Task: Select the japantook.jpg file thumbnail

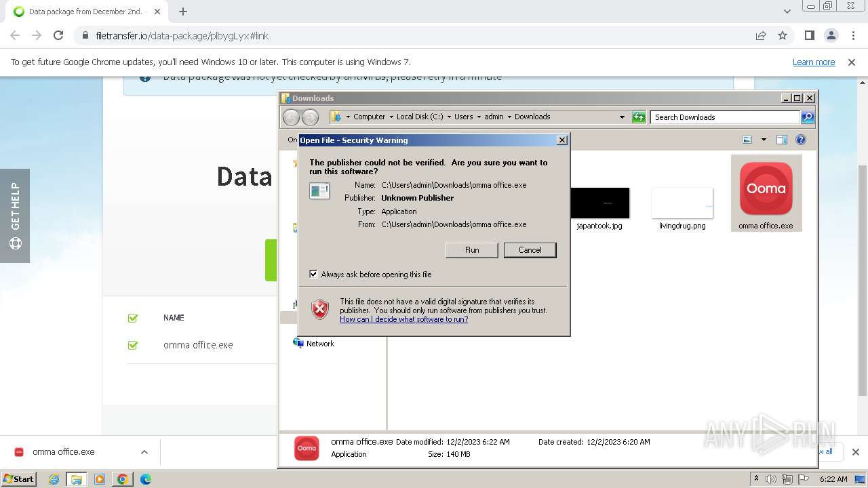Action: 599,203
